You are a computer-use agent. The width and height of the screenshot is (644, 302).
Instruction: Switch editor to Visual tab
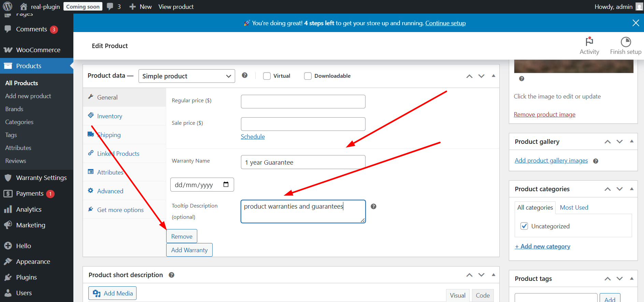pos(457,296)
